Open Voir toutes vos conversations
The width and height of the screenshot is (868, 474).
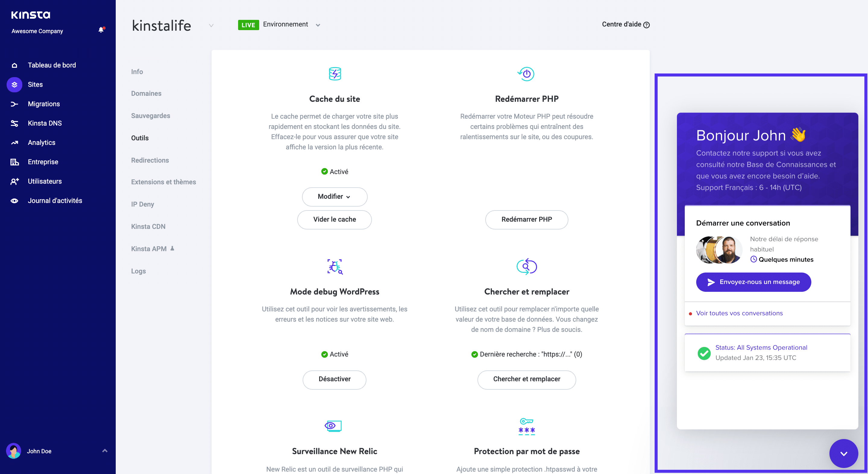pos(739,313)
